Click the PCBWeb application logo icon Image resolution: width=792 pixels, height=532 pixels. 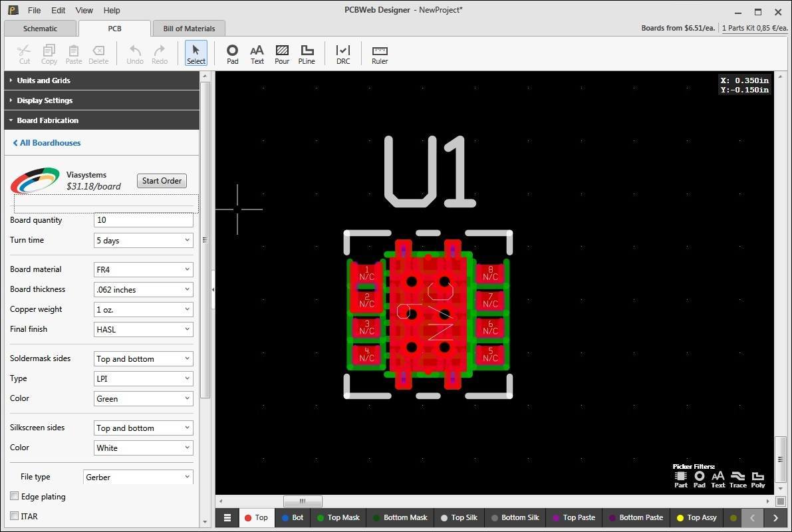(x=13, y=10)
